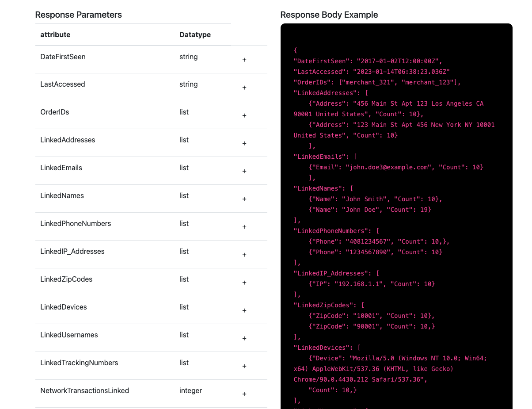Click the ZipCode "90001" line in code
The height and width of the screenshot is (409, 532).
point(372,326)
